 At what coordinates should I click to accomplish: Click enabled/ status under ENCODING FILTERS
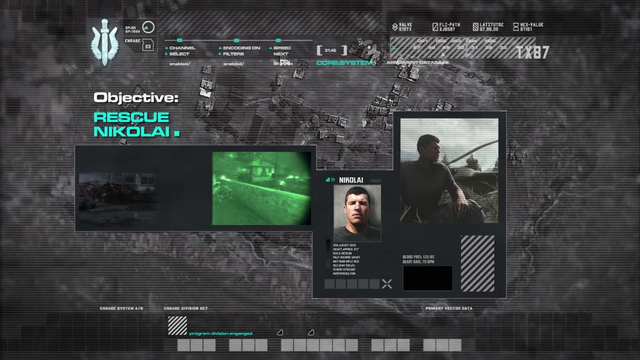pyautogui.click(x=233, y=64)
